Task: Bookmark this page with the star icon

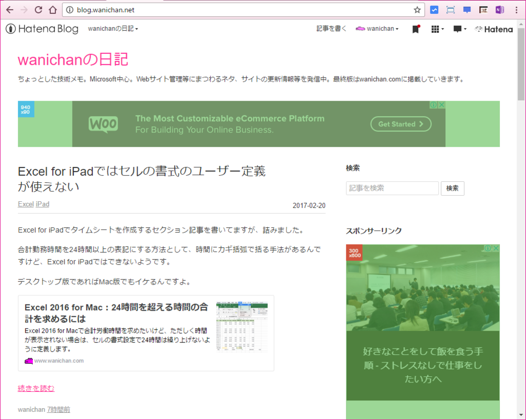Action: click(x=417, y=10)
